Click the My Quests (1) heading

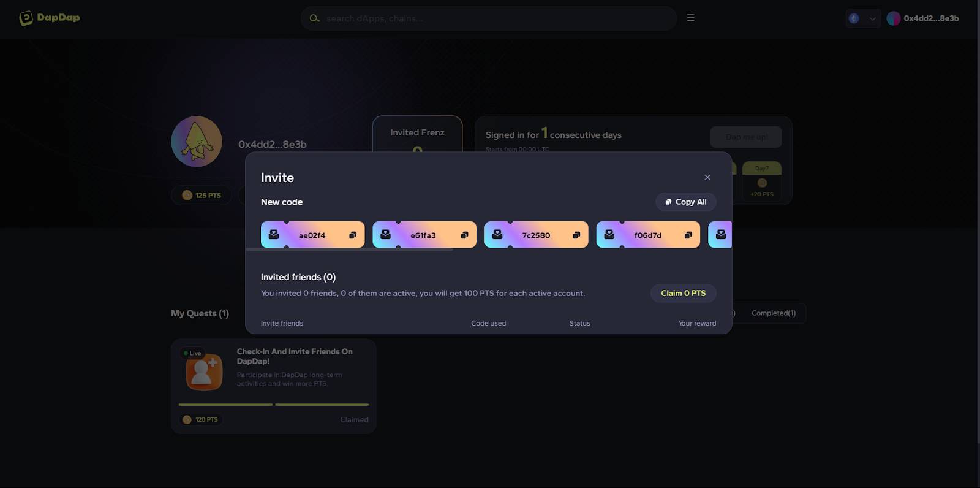point(200,313)
